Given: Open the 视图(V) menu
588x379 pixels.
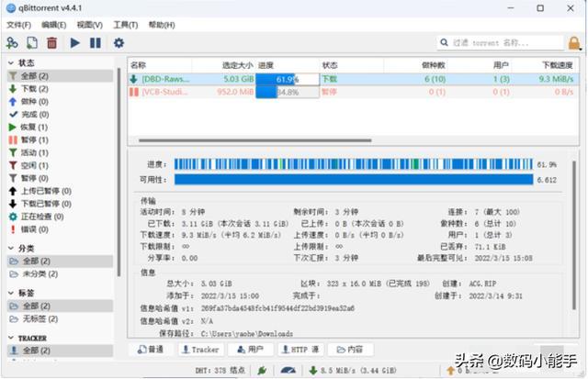Looking at the screenshot, I should coord(90,25).
